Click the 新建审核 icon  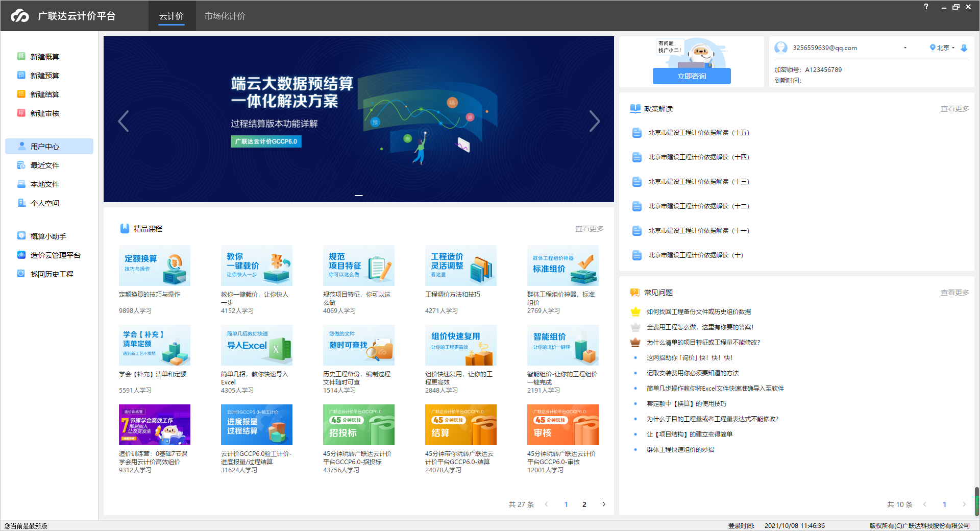coord(21,113)
